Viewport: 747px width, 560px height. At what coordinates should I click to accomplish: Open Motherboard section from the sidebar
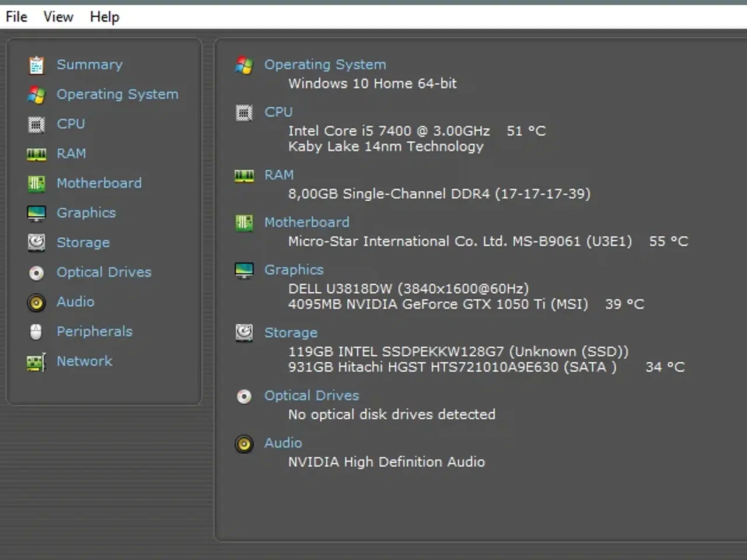pyautogui.click(x=99, y=183)
